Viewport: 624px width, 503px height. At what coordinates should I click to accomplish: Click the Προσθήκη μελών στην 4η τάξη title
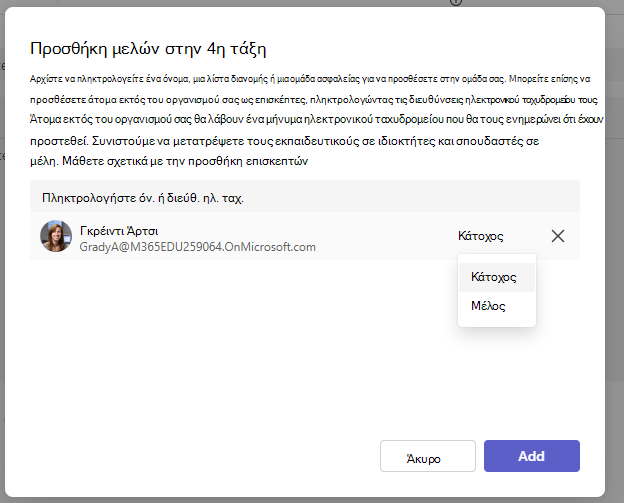[x=148, y=49]
